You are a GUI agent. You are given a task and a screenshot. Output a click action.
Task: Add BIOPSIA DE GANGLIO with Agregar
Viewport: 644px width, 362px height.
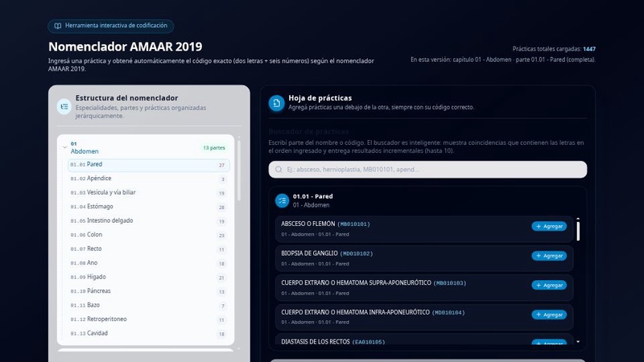tap(549, 256)
